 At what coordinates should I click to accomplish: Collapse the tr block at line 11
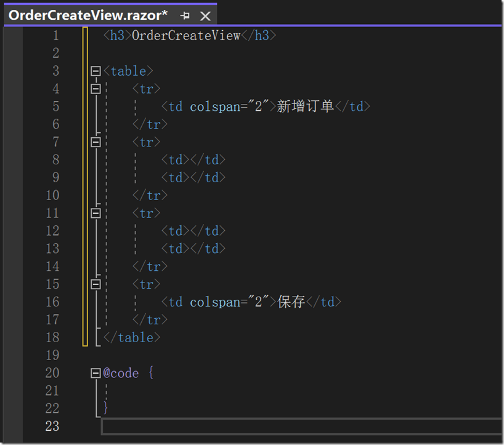coord(96,214)
